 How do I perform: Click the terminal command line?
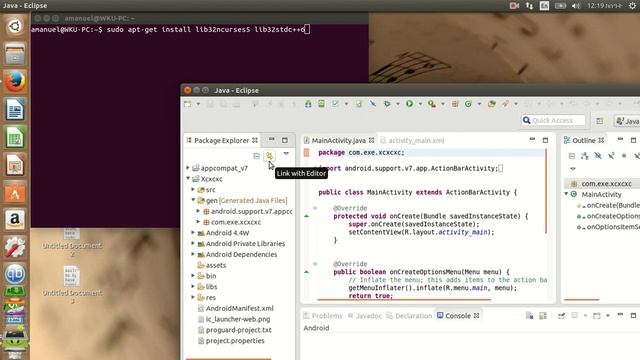click(171, 29)
